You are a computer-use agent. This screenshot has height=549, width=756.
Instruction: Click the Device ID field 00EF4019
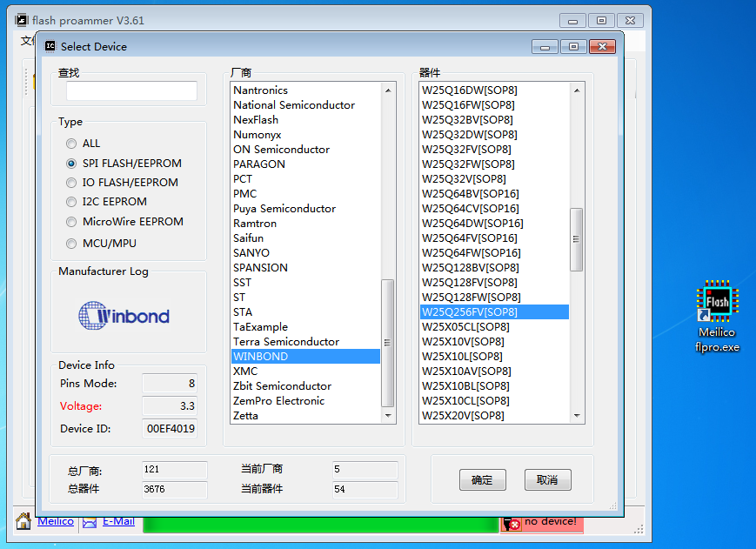[x=170, y=429]
